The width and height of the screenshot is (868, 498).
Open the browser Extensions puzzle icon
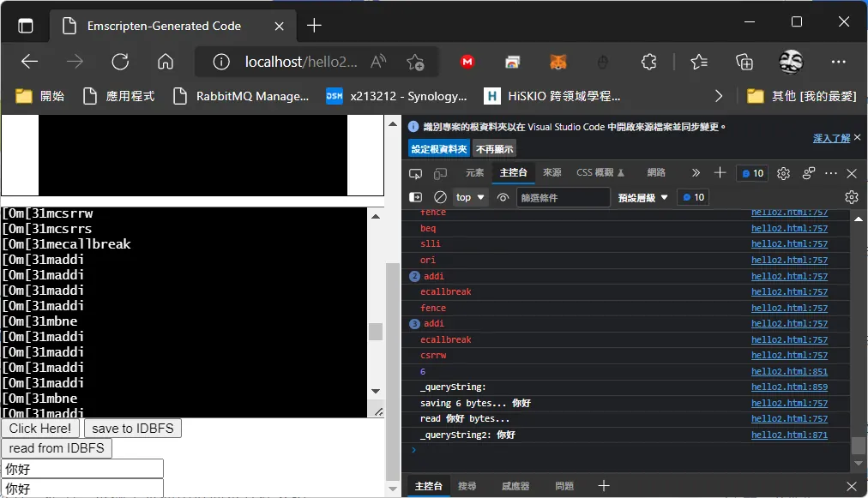pos(648,62)
